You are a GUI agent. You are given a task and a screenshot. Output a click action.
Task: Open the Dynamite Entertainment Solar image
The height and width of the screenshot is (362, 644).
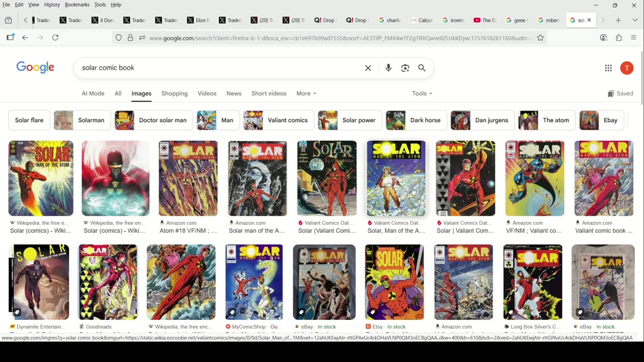(x=39, y=282)
